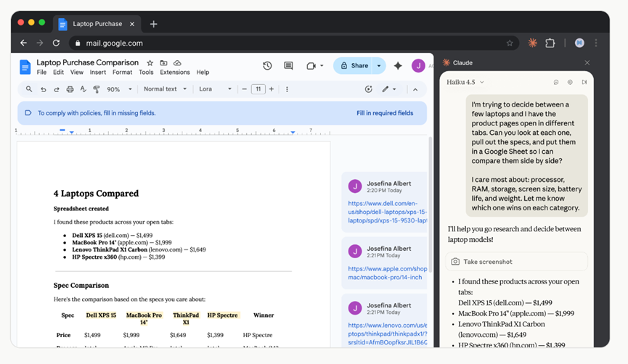Click the cloud save status icon
This screenshot has width=628, height=364.
(177, 63)
